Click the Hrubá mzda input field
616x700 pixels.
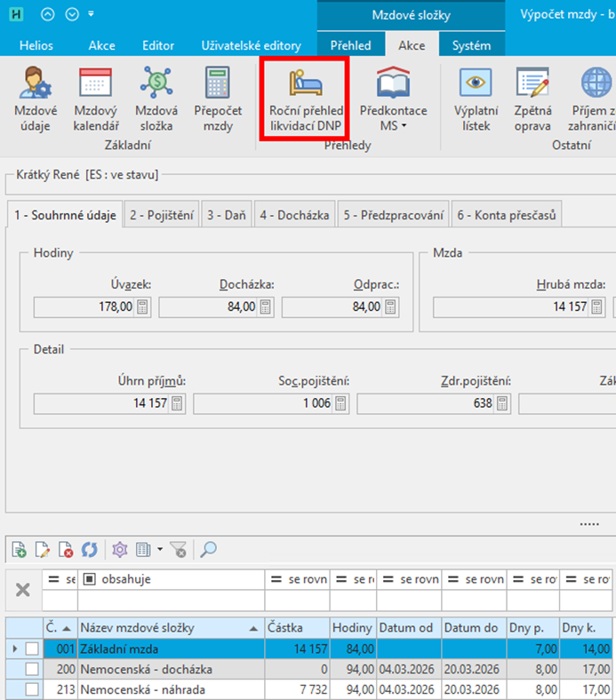[x=519, y=306]
